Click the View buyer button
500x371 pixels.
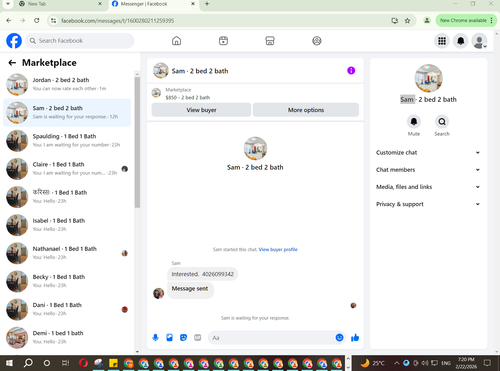point(201,110)
